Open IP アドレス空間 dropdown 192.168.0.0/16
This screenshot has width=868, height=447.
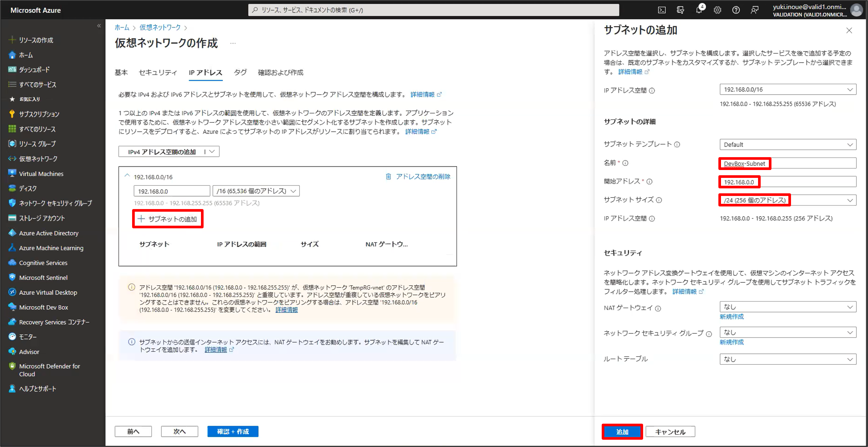[788, 89]
